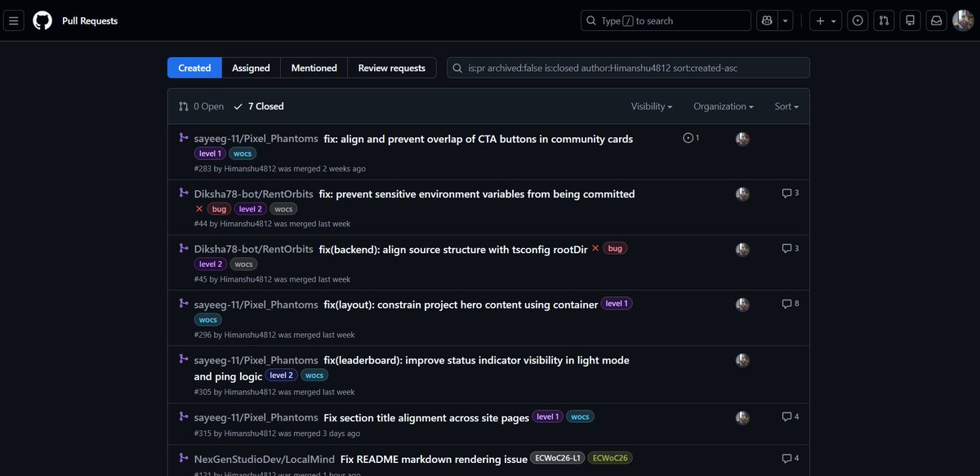Click merged PR icon beside PR #44
This screenshot has height=476, width=980.
184,194
